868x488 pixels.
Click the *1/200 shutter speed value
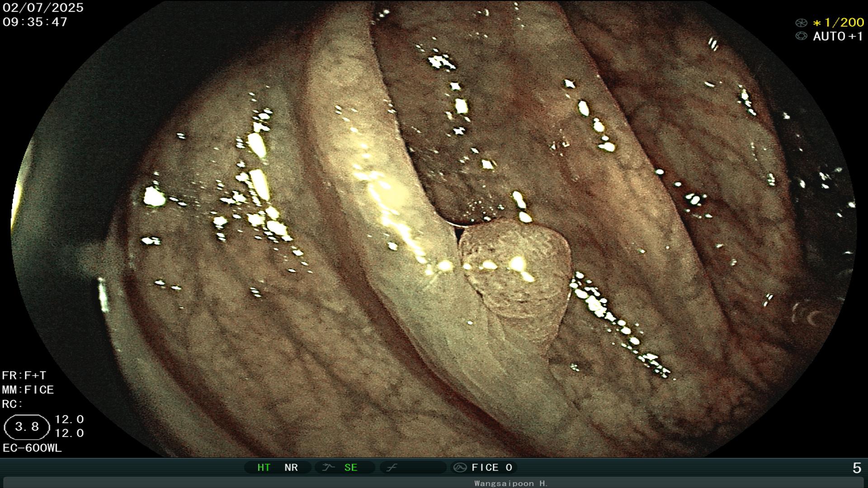point(838,23)
